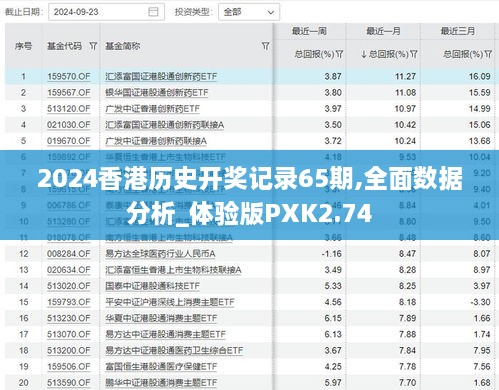Open fund 平安中证沪港深线上消费主题ETF

(x=170, y=302)
